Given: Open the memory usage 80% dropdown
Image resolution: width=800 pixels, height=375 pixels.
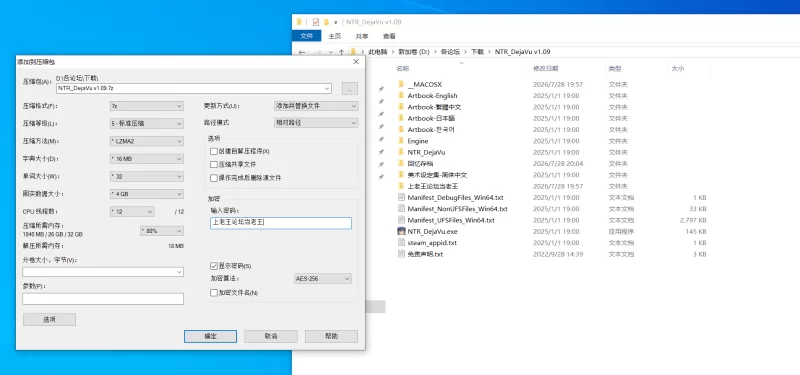Looking at the screenshot, I should pyautogui.click(x=162, y=231).
